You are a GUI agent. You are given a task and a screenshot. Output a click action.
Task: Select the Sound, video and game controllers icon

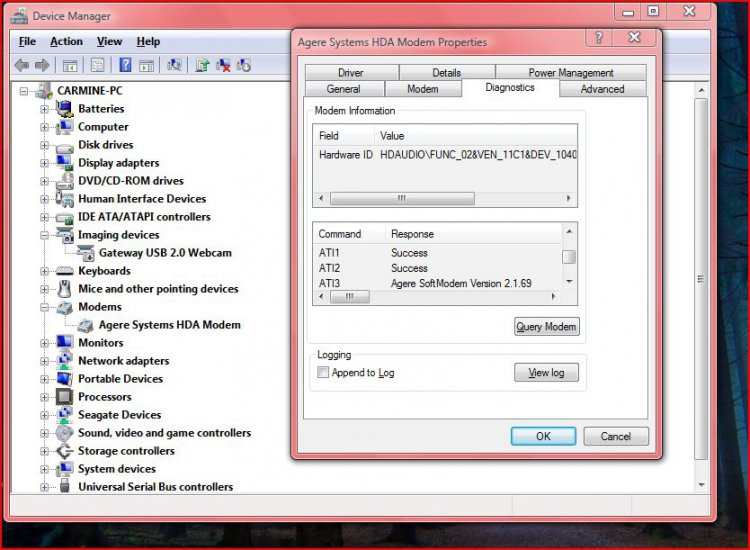(x=64, y=433)
